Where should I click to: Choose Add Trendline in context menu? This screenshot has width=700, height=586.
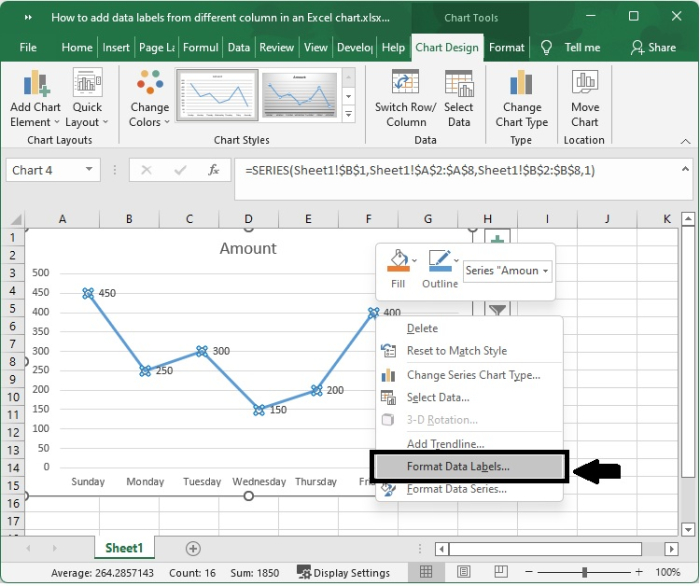point(470,444)
